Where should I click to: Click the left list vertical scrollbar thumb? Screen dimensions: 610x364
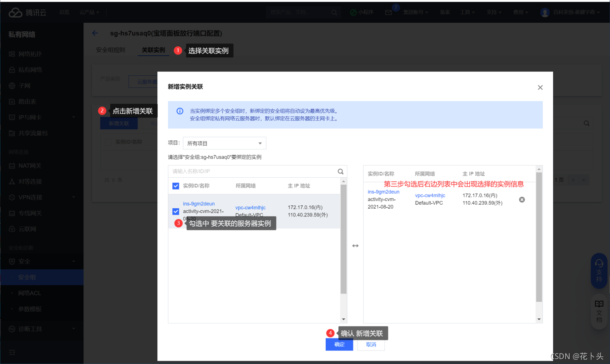pyautogui.click(x=344, y=239)
